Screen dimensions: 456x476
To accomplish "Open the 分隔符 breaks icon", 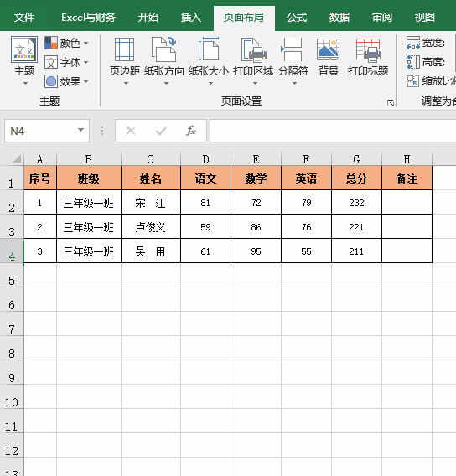I will pos(293,49).
